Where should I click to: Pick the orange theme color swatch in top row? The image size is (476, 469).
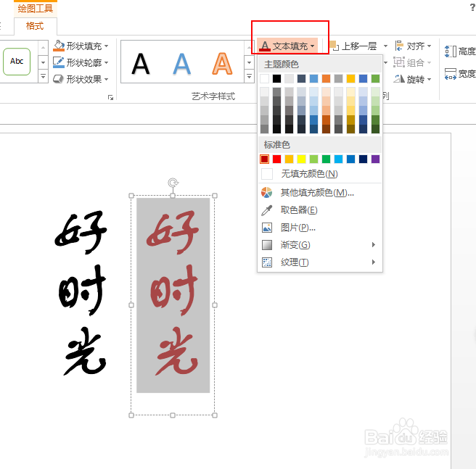point(326,78)
